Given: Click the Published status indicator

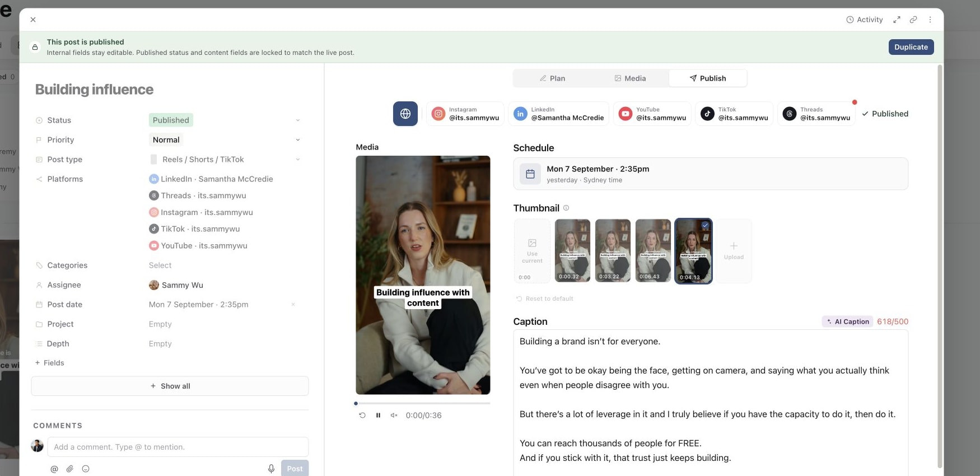Looking at the screenshot, I should (x=885, y=114).
